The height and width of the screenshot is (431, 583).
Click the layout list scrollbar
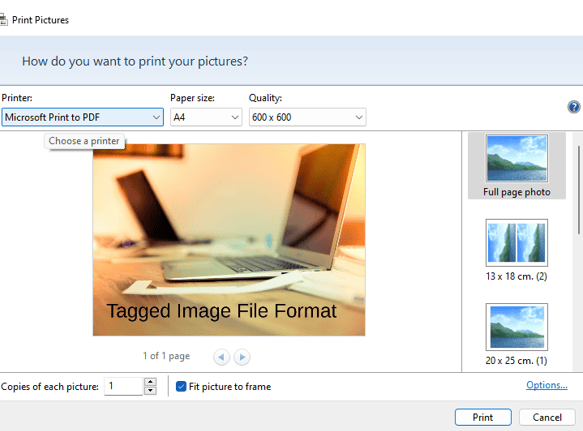tap(579, 190)
